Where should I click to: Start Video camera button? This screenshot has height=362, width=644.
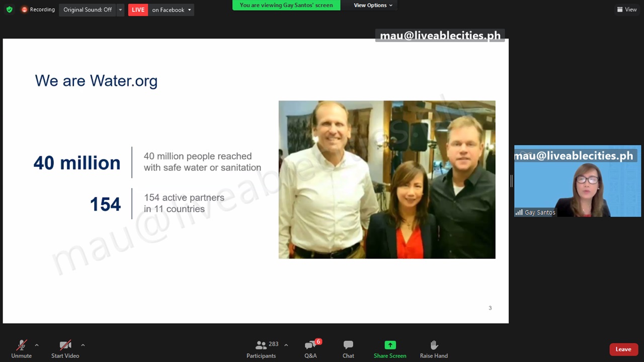[65, 349]
